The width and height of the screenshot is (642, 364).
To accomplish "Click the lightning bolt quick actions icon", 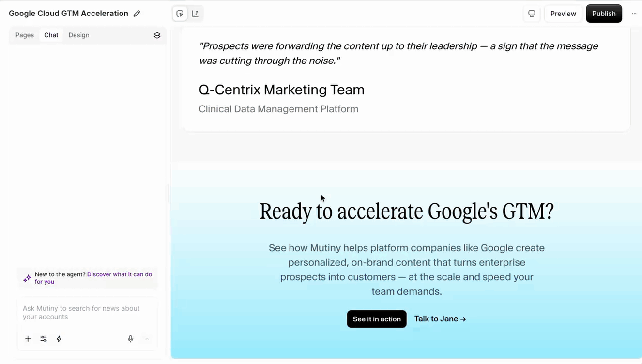I will pos(59,339).
